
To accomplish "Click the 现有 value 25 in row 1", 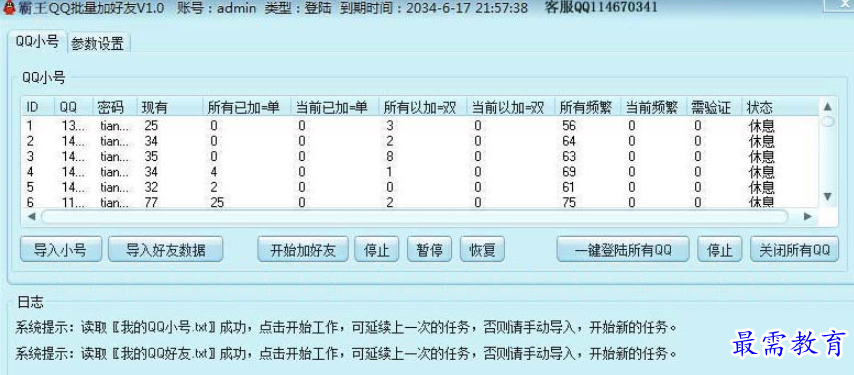I will pyautogui.click(x=151, y=126).
